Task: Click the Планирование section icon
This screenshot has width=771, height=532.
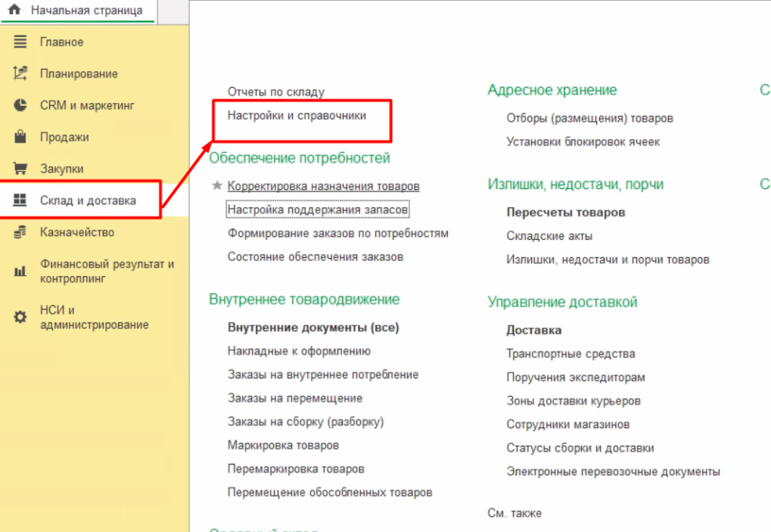Action: tap(20, 73)
